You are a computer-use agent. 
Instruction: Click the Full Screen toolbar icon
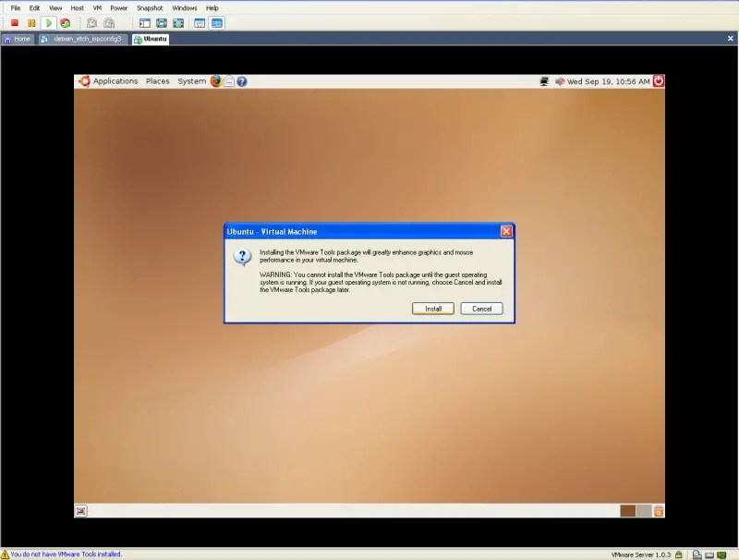point(178,22)
